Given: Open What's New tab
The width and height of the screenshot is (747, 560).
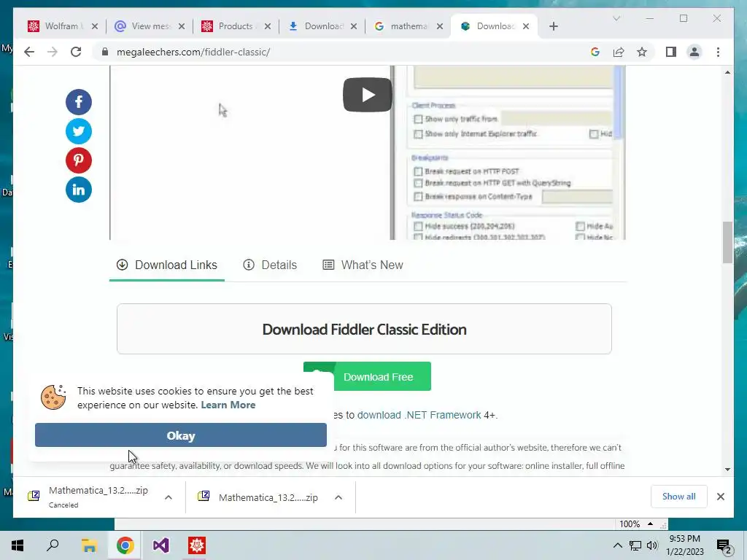Looking at the screenshot, I should point(363,265).
